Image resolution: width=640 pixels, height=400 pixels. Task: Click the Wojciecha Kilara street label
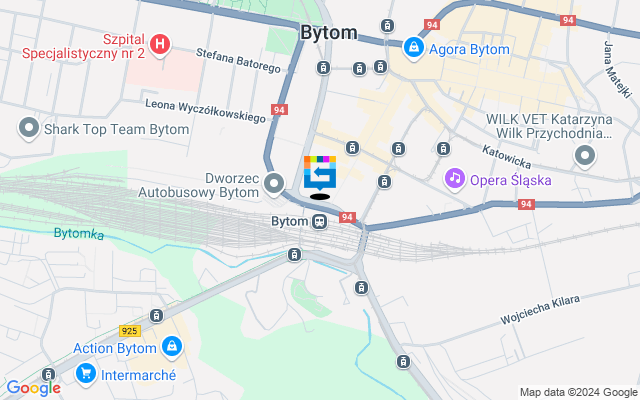(540, 309)
